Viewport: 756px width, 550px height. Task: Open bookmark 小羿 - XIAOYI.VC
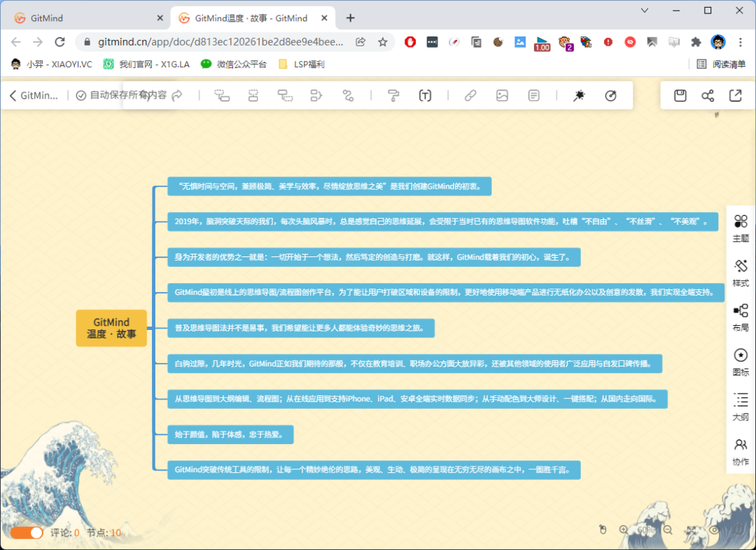(x=51, y=64)
